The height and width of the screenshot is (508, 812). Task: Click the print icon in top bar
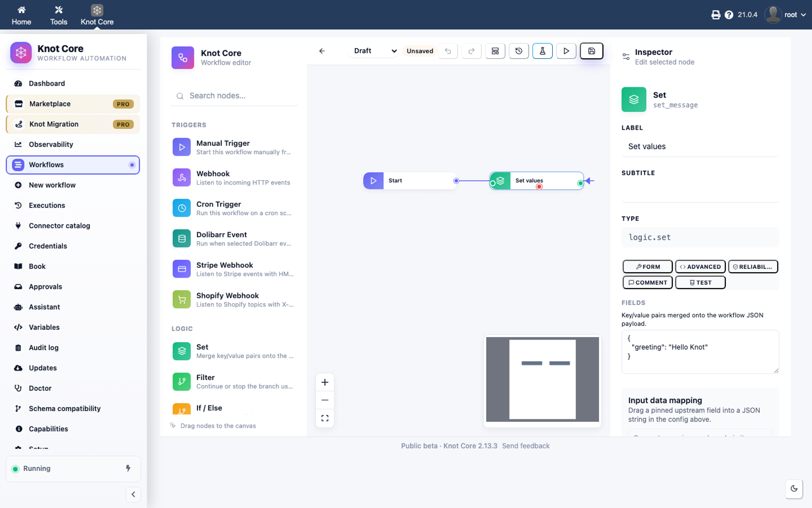716,15
